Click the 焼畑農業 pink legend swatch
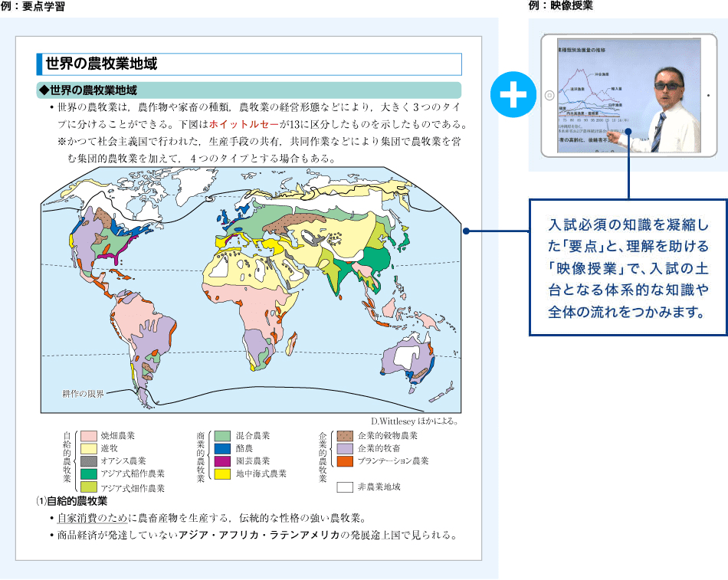728x580 pixels. (89, 436)
